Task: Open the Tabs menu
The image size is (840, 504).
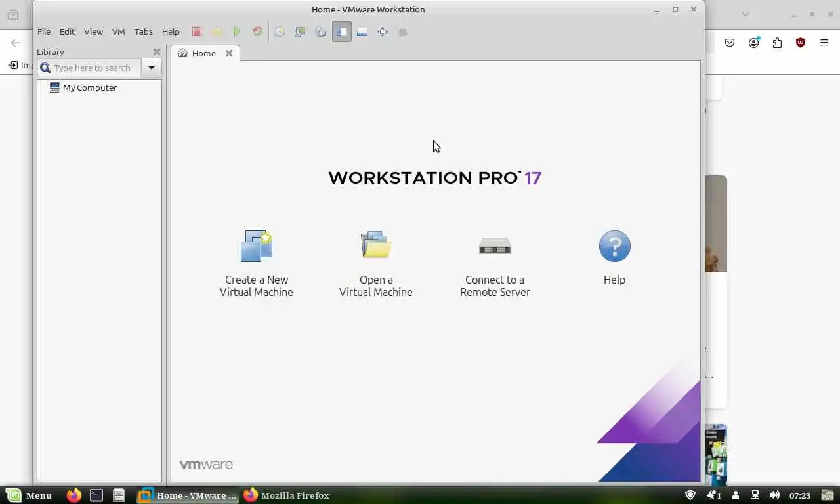Action: click(x=143, y=31)
